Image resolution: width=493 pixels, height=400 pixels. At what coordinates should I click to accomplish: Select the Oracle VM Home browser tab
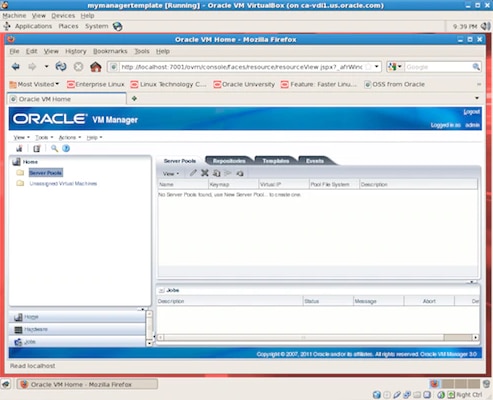coord(67,99)
